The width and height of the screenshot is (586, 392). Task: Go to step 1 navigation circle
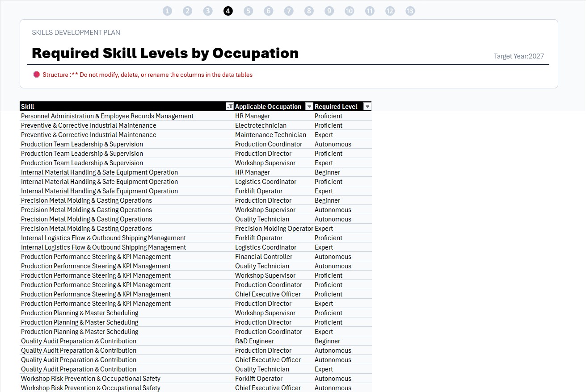tap(167, 11)
